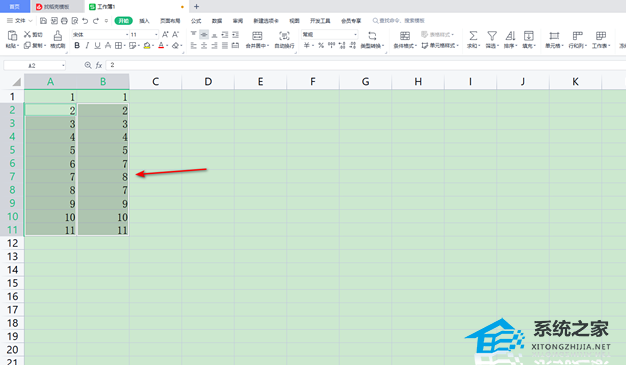
Task: Open a new tab with plus button
Action: click(x=196, y=6)
